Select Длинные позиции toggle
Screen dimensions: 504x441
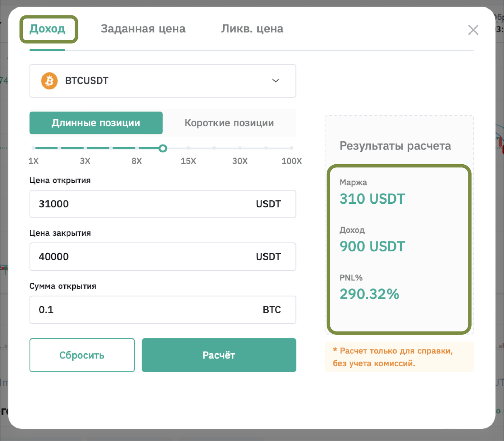[x=96, y=123]
